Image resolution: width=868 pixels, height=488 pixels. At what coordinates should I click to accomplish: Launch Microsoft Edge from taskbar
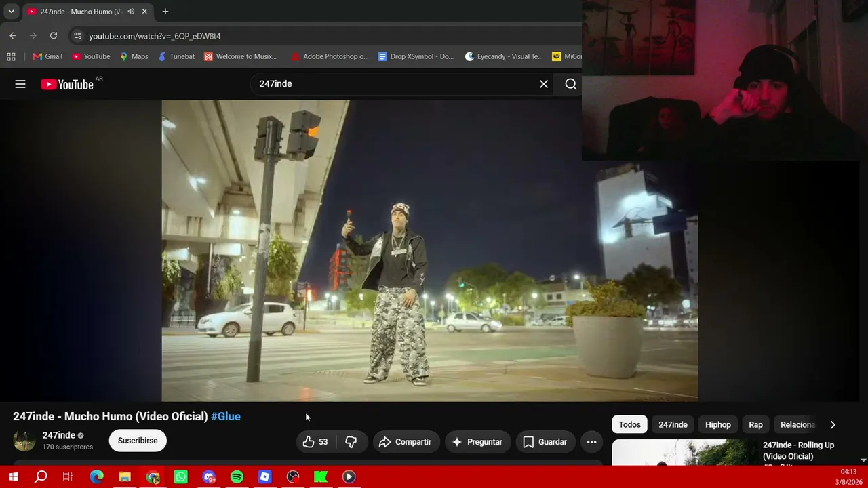[97, 477]
